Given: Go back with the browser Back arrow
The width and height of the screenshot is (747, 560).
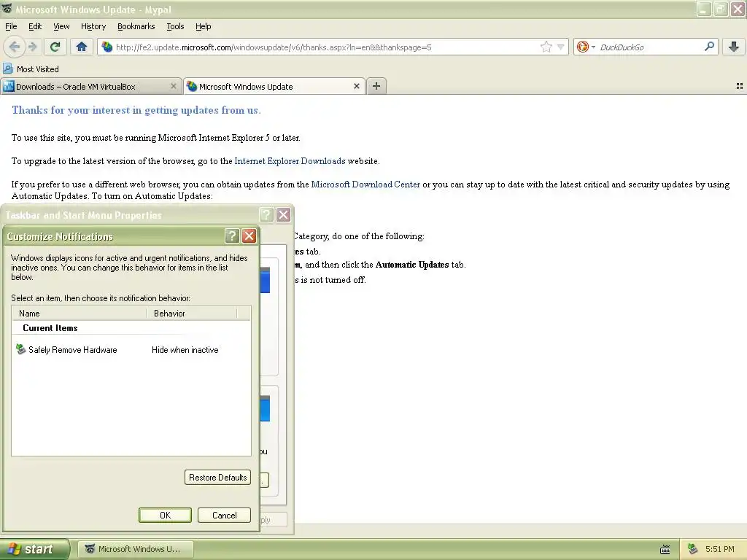Looking at the screenshot, I should pyautogui.click(x=15, y=47).
